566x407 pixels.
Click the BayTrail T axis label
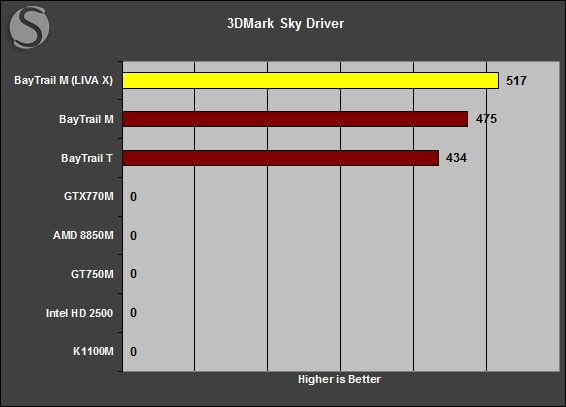point(87,158)
